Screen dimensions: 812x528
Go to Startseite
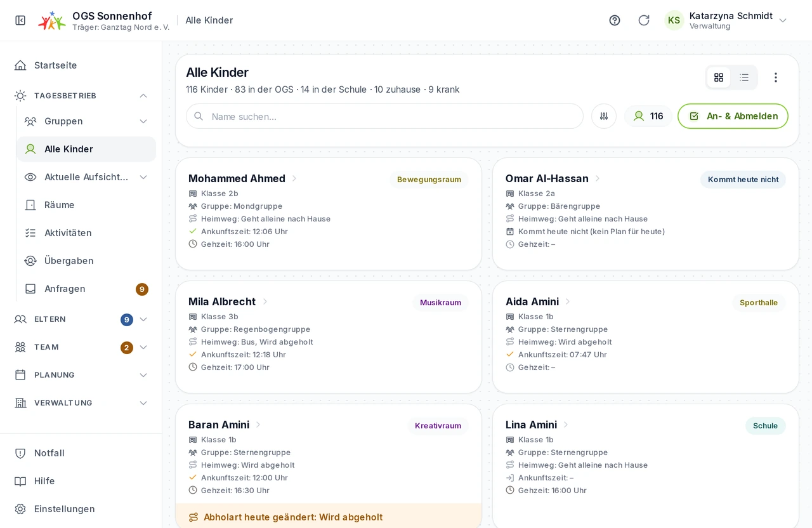tap(81, 65)
